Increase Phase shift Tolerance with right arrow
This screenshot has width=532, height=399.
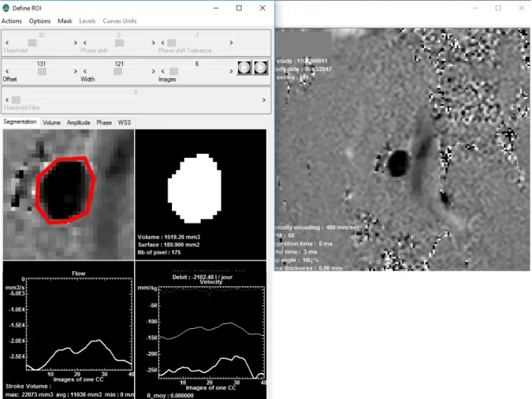tap(231, 43)
